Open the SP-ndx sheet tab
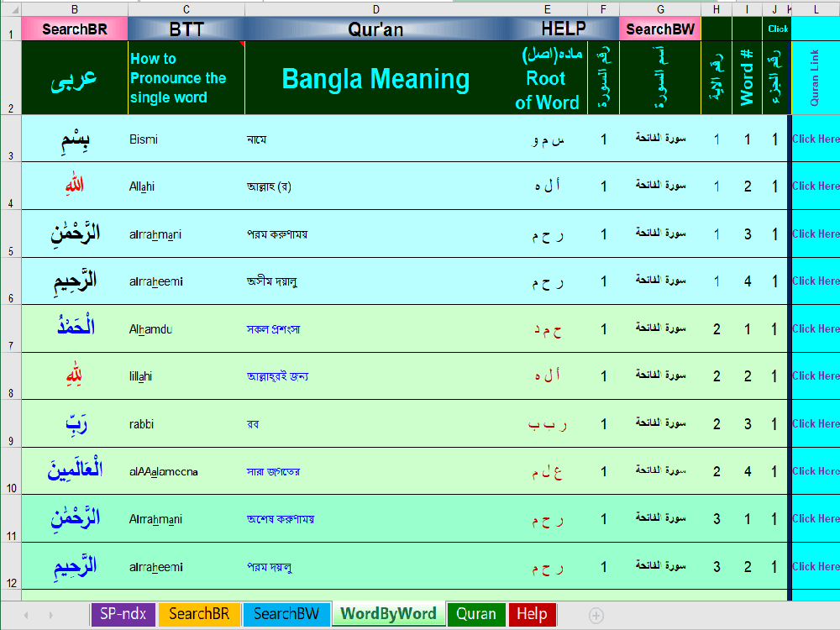Viewport: 840px width, 630px height. pos(123,614)
